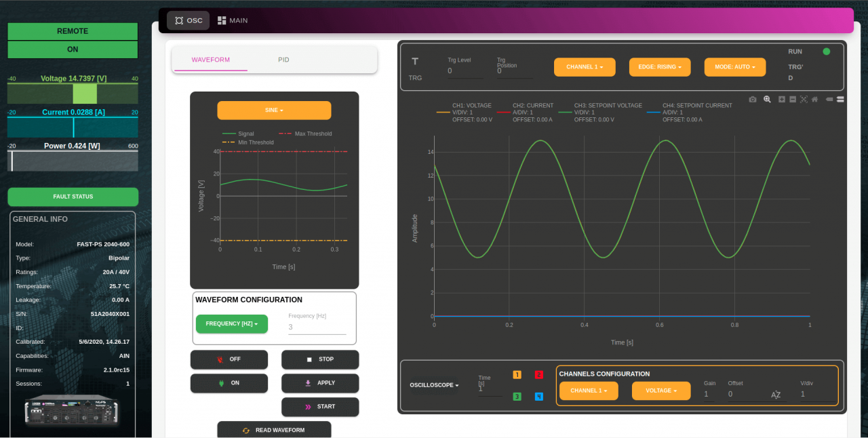The width and height of the screenshot is (868, 438).
Task: Open the MODE: AUTO dropdown
Action: pyautogui.click(x=734, y=67)
